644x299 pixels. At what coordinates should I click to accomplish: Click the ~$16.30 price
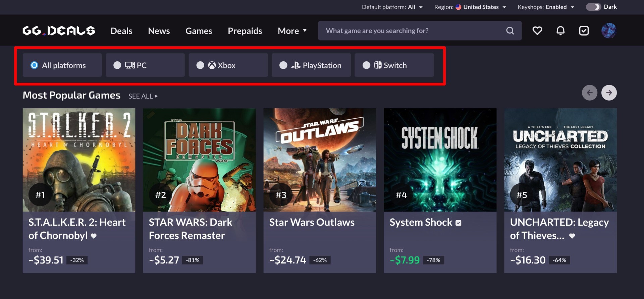click(x=528, y=260)
